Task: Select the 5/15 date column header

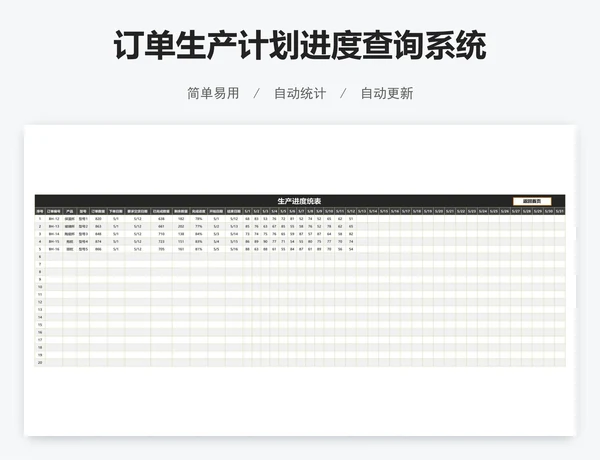Action: point(383,211)
